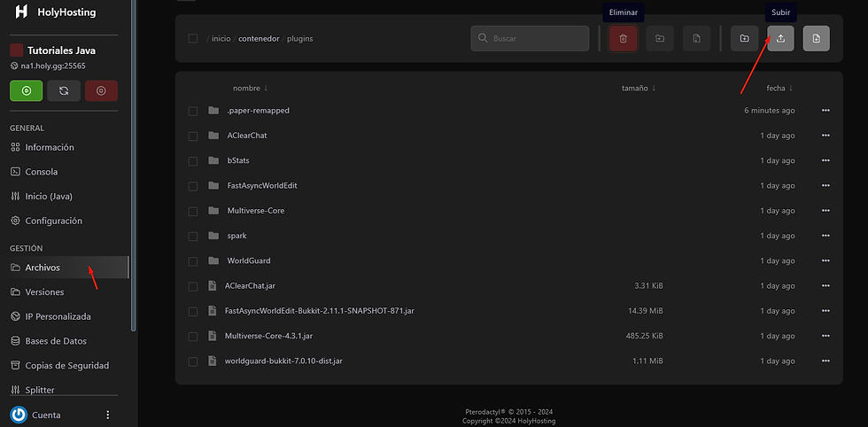The width and height of the screenshot is (868, 427).
Task: Check the spark row checkbox
Action: 193,237
